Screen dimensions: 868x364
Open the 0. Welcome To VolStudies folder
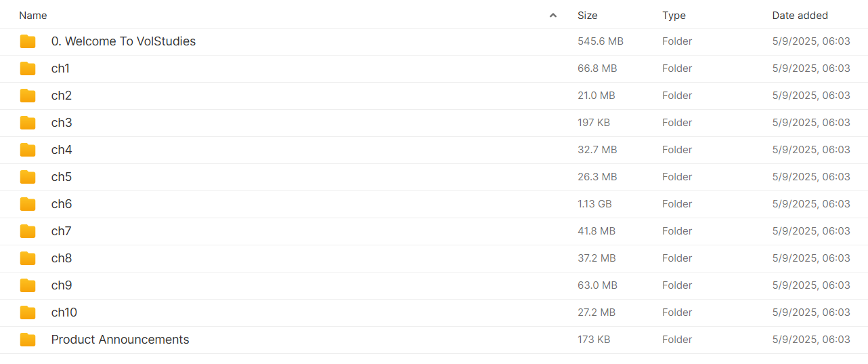[123, 41]
